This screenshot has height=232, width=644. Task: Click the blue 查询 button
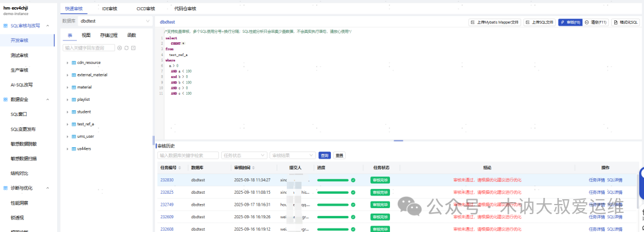(324, 156)
